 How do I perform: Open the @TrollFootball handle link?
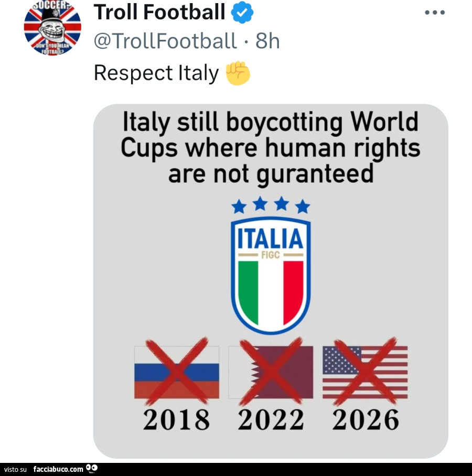pyautogui.click(x=164, y=41)
